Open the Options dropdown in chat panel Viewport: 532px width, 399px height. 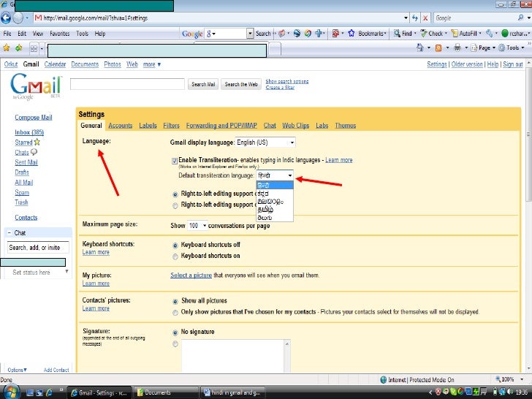pyautogui.click(x=17, y=370)
